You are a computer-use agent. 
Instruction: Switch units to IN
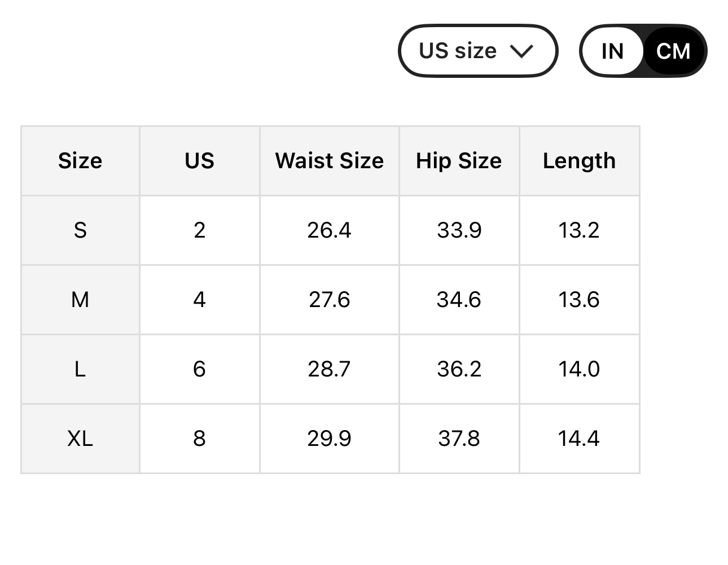(x=612, y=51)
